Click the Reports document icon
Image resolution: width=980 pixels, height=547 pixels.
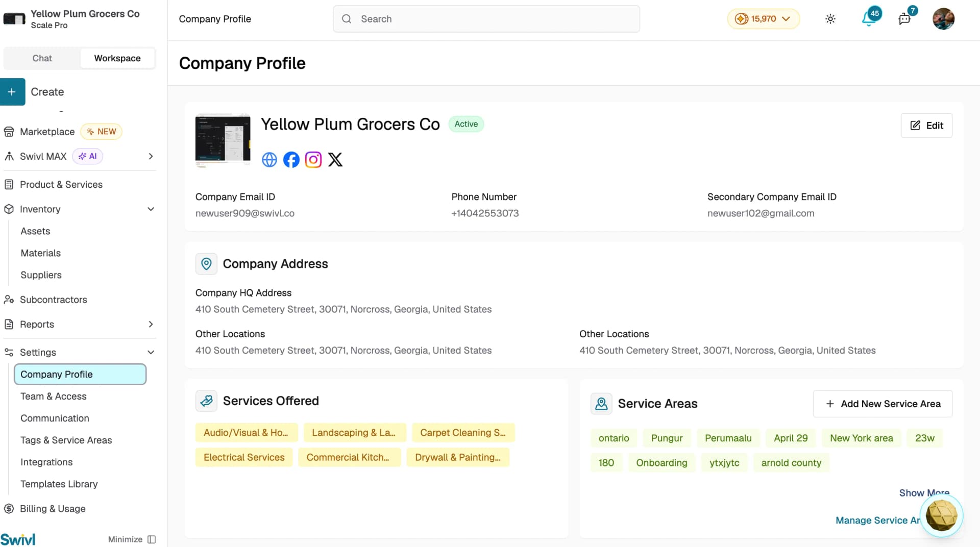point(9,324)
